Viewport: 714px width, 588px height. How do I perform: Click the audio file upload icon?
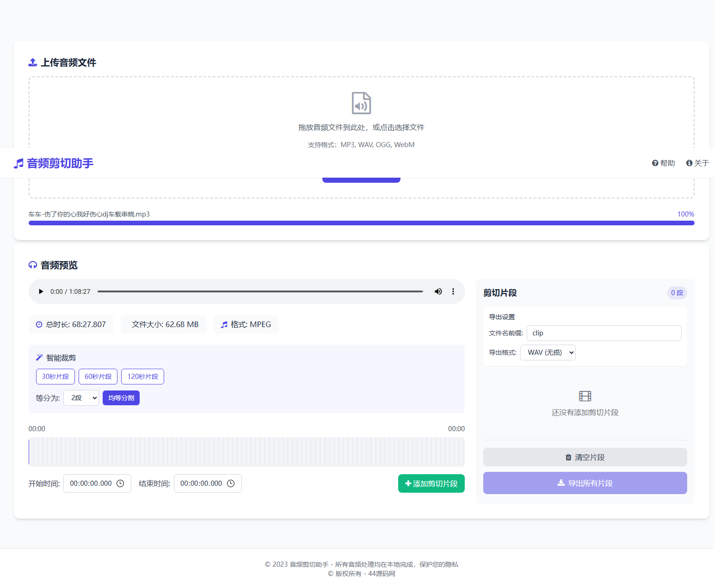coord(361,103)
